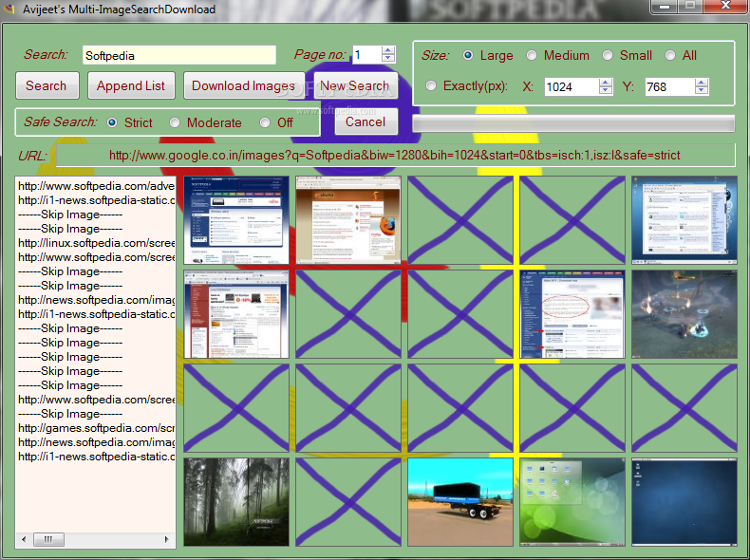Select the linux.softpedia.com/scree list entry
Image resolution: width=750 pixels, height=560 pixels.
click(96, 242)
